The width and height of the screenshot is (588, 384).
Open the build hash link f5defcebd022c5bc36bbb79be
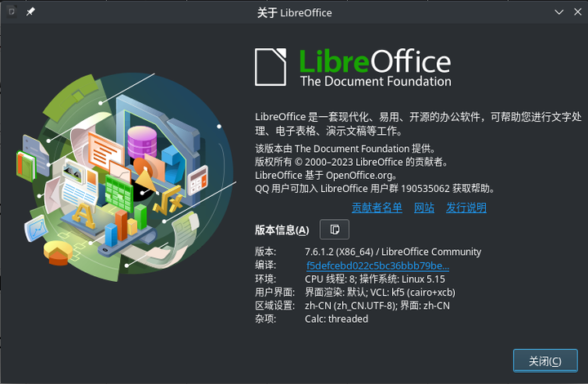[377, 266]
